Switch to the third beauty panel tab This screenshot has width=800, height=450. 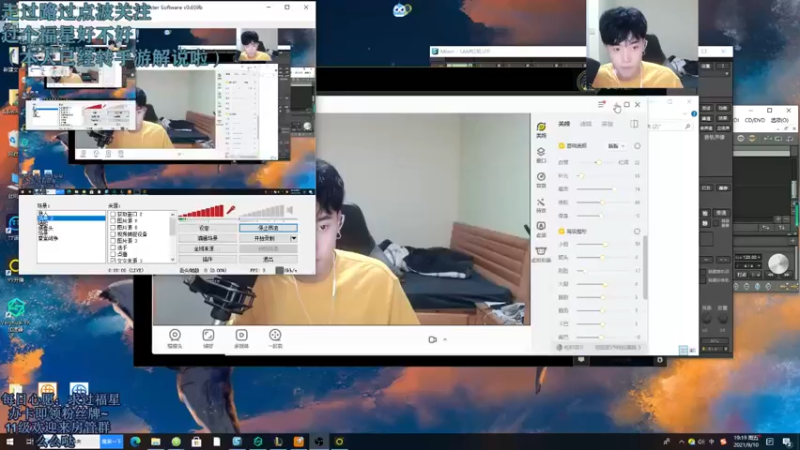pos(607,123)
